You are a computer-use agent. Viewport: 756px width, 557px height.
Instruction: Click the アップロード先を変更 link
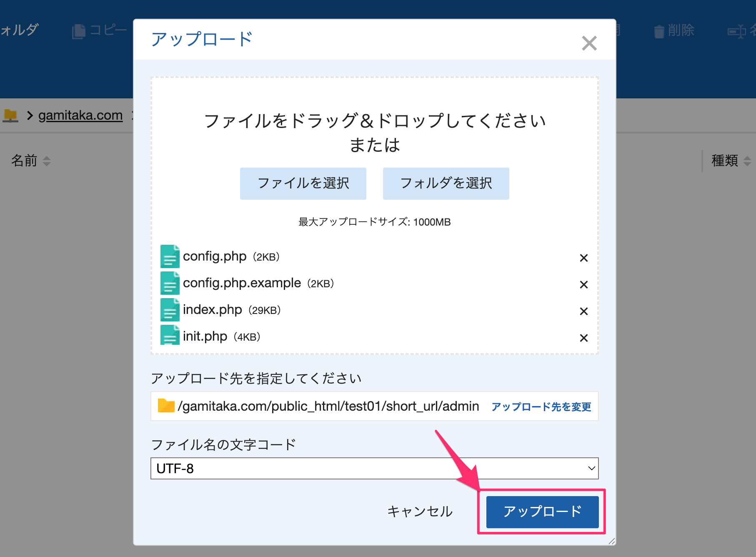tap(541, 406)
